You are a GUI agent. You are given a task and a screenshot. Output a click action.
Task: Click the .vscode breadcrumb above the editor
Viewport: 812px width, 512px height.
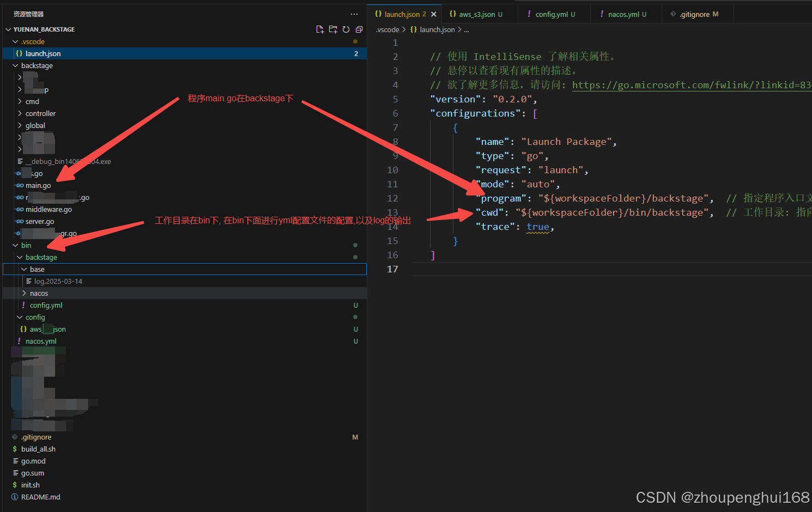pos(387,29)
